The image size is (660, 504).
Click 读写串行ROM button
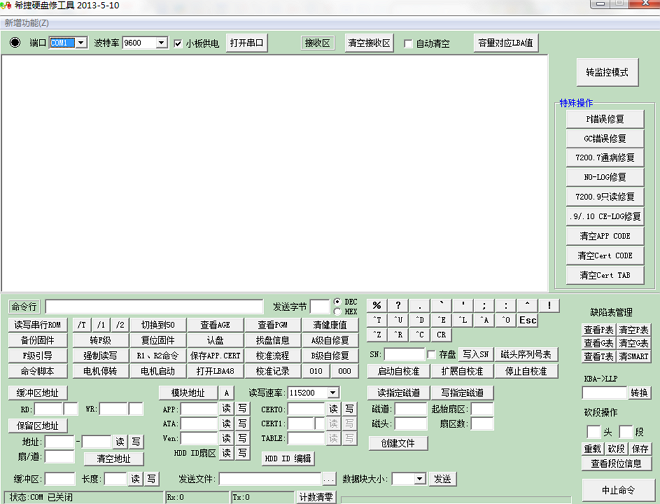click(x=37, y=325)
